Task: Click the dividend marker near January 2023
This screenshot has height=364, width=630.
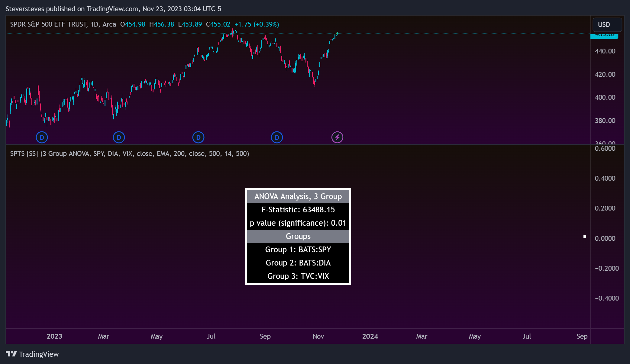Action: 42,137
